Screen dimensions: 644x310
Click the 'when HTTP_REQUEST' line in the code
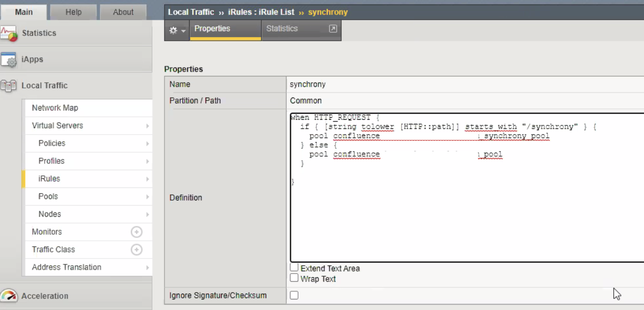pos(335,118)
